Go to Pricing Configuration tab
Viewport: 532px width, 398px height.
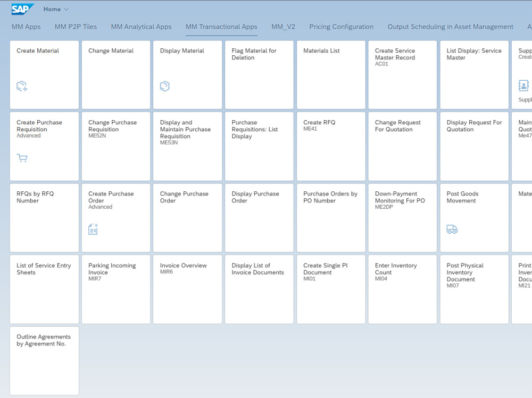point(341,27)
